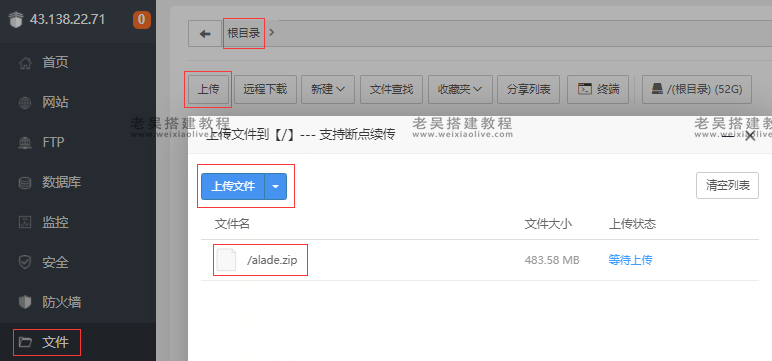
Task: Open the 数据库 database sidebar item
Action: click(78, 182)
